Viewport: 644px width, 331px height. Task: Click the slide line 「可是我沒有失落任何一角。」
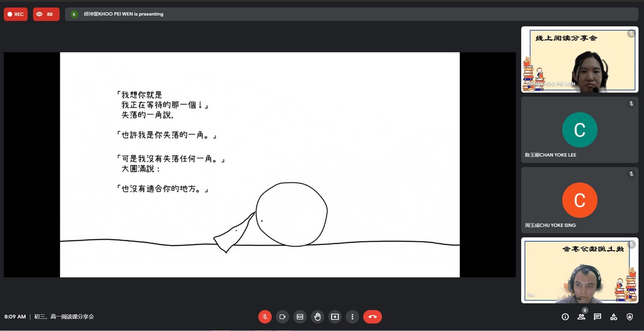click(x=171, y=159)
